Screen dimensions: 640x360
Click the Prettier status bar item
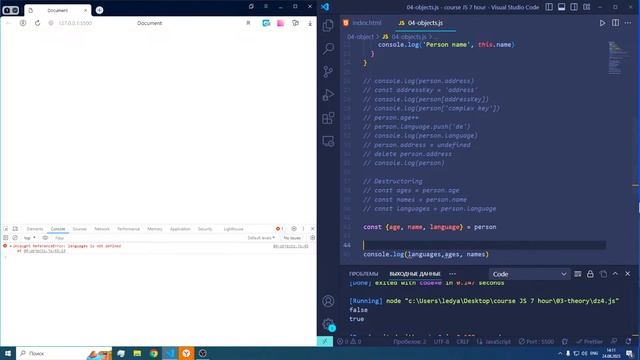tap(589, 341)
